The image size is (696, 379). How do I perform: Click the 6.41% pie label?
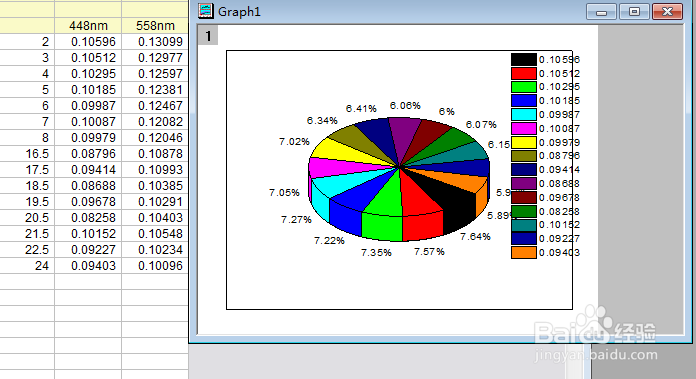click(x=361, y=109)
